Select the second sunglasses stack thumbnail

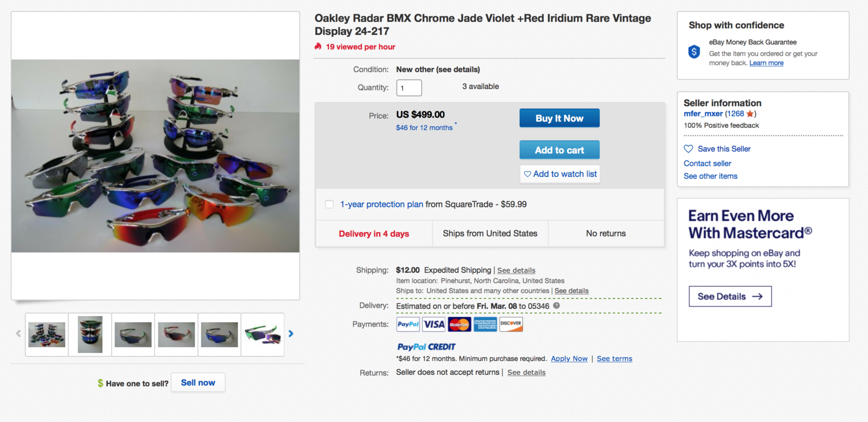[90, 334]
